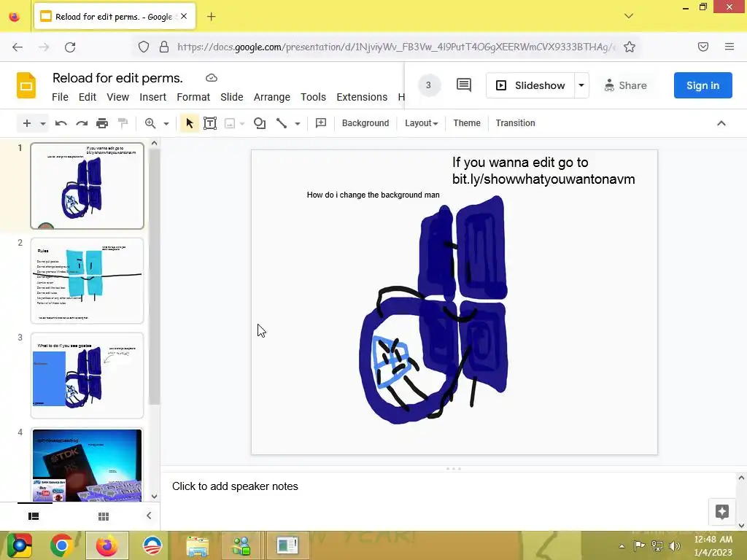747x560 pixels.
Task: Open the Layout dropdown
Action: 421,122
